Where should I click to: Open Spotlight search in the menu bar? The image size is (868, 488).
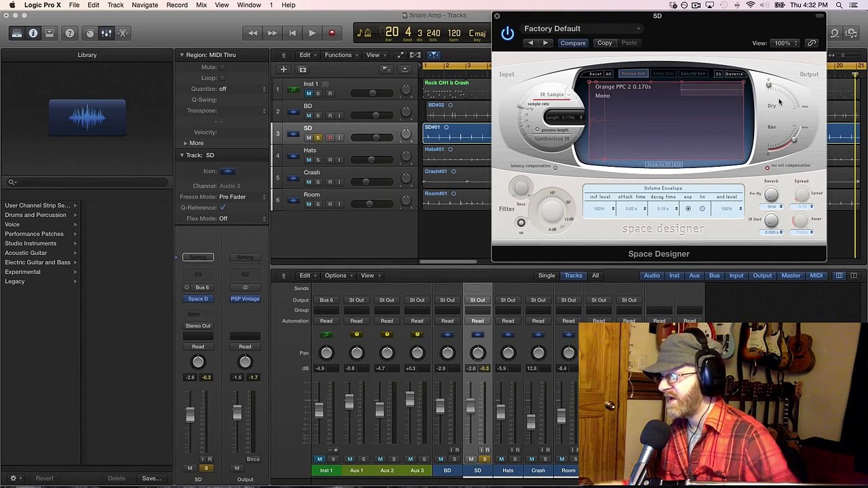pos(839,5)
